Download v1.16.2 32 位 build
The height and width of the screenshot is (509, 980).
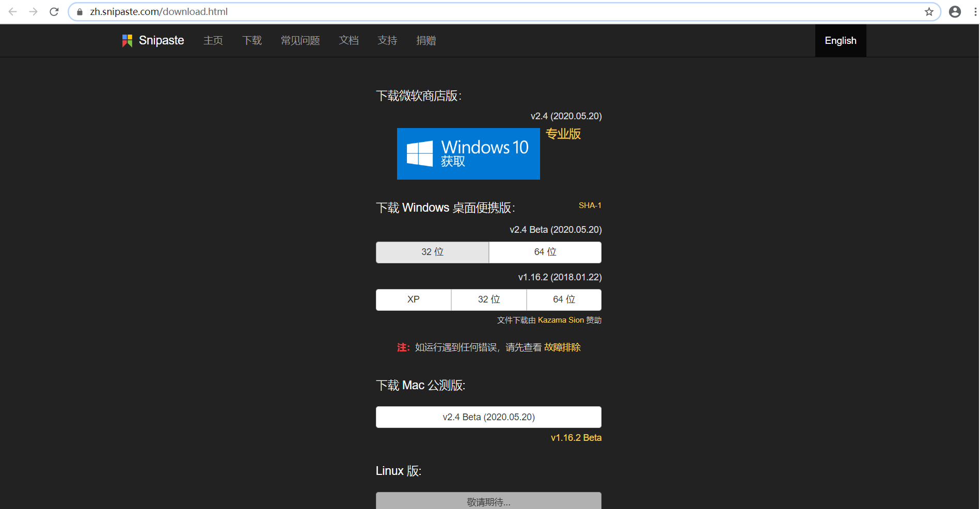coord(489,299)
